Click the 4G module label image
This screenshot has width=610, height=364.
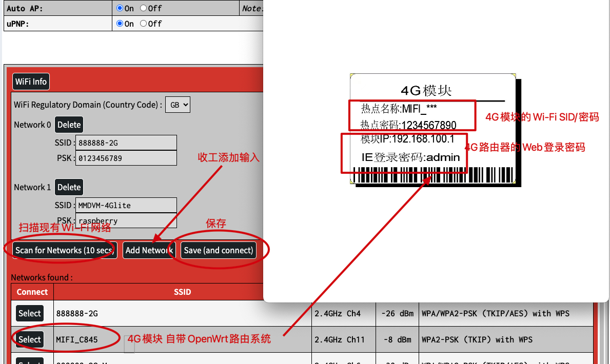pos(435,130)
